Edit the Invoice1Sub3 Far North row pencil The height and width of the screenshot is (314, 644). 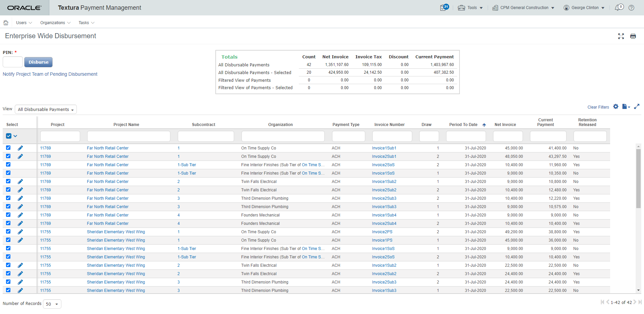click(x=20, y=207)
